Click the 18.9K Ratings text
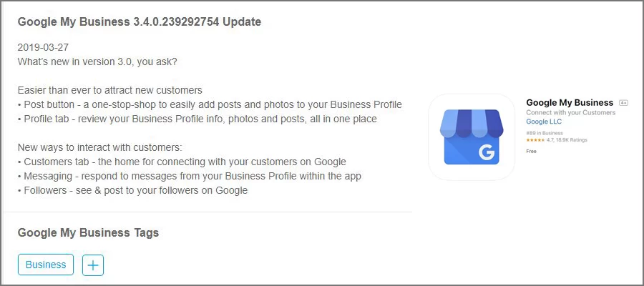 [x=572, y=141]
